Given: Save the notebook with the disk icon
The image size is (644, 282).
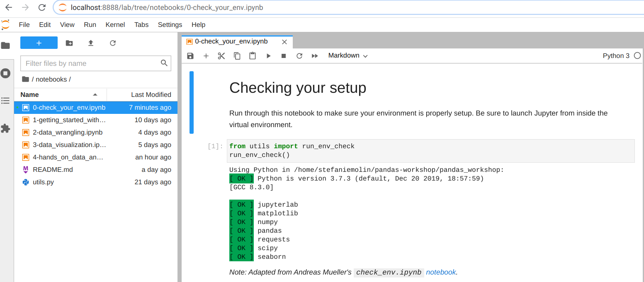Looking at the screenshot, I should coord(190,56).
